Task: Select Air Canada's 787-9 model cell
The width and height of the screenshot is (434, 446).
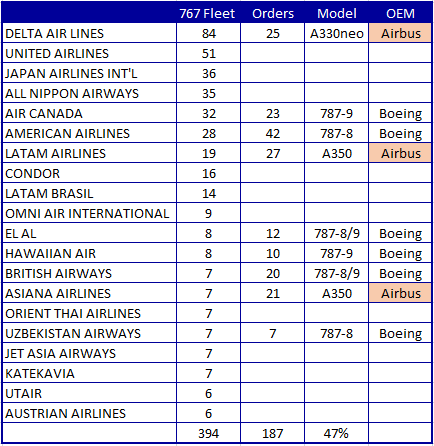Action: [336, 113]
